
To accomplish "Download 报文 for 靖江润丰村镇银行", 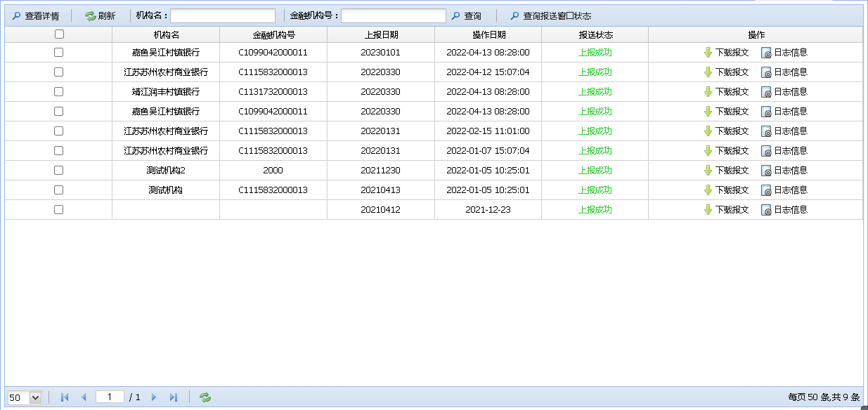I will pyautogui.click(x=726, y=91).
